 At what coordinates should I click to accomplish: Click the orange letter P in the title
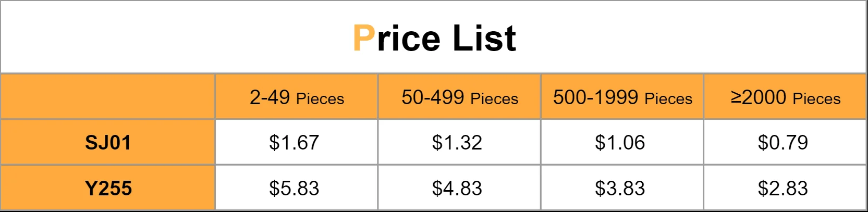(363, 38)
